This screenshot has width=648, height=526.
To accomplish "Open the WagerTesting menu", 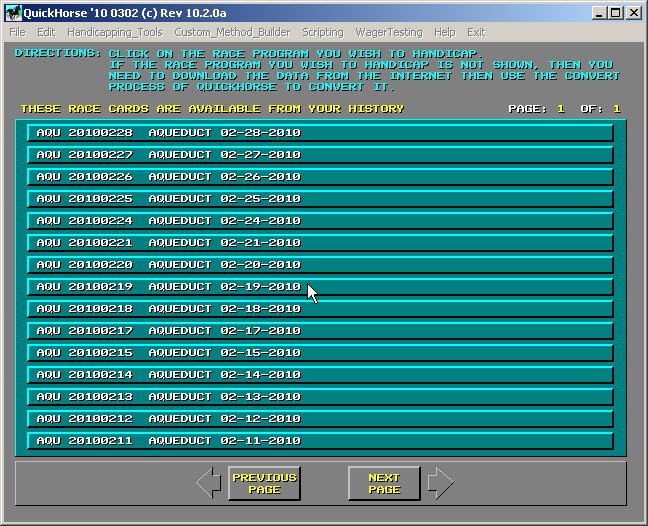I will tap(388, 33).
